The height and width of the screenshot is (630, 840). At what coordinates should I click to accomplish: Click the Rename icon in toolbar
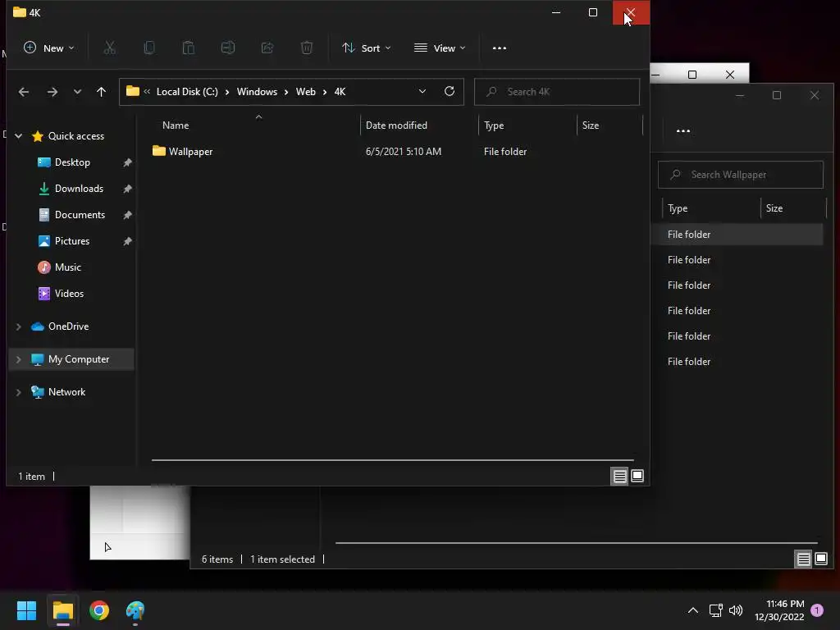point(228,48)
